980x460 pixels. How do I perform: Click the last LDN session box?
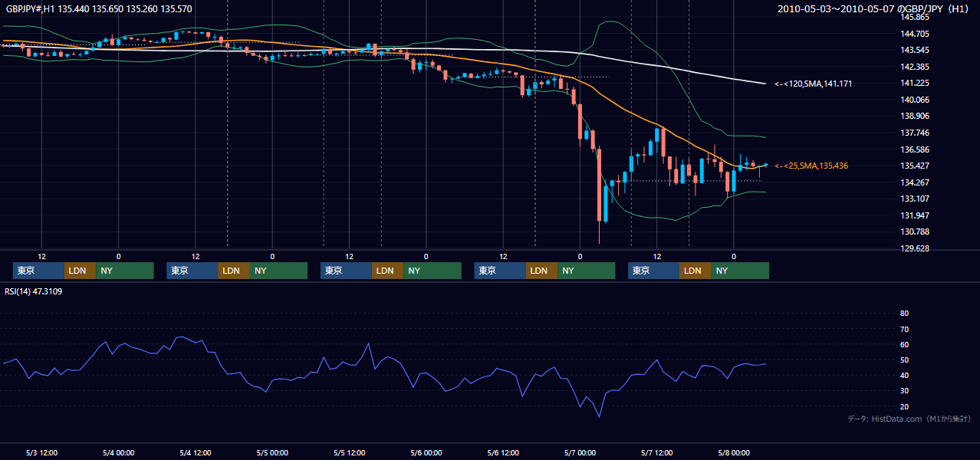[x=696, y=271]
